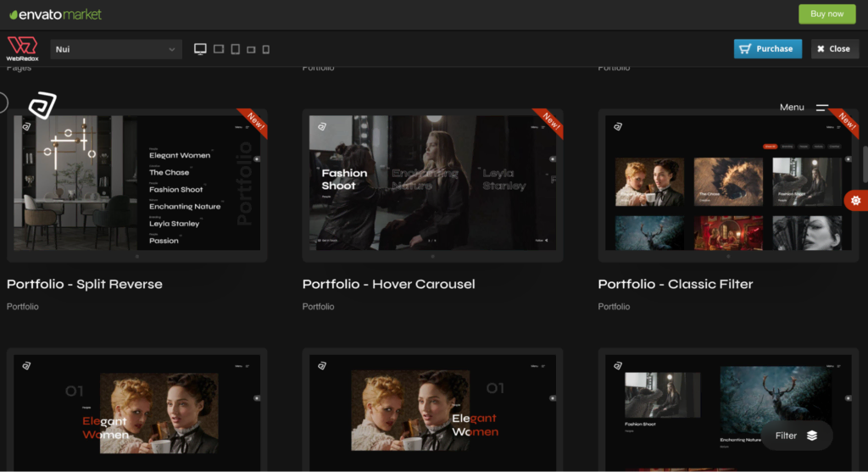Click the WebRedox logo
This screenshot has height=472, width=868.
22,49
